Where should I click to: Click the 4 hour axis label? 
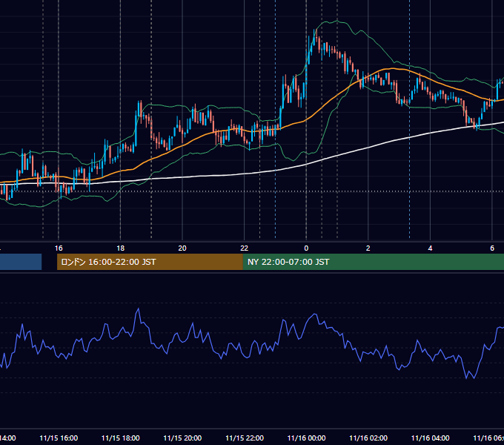click(430, 248)
